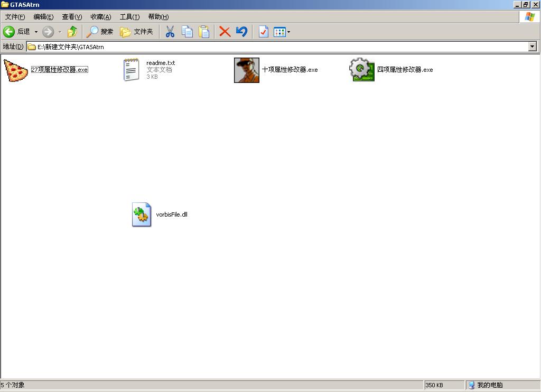Click the red X Delete icon

point(225,32)
